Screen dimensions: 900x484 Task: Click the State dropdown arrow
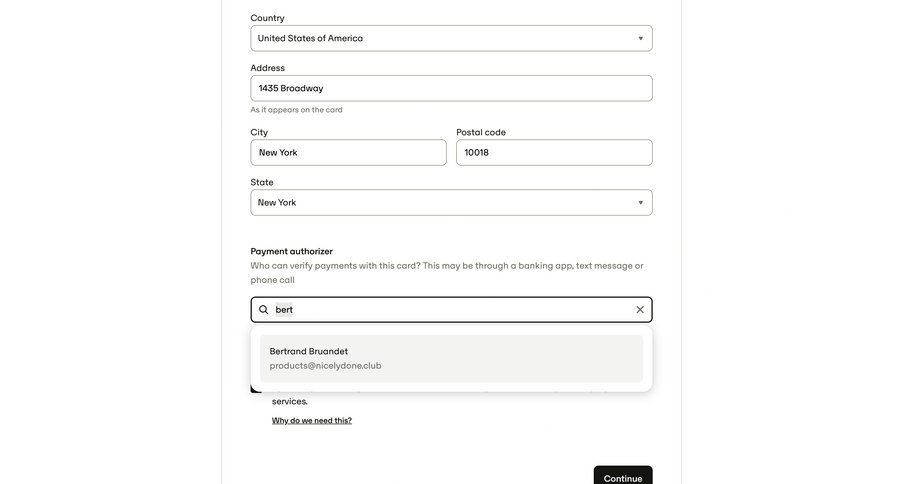pos(641,203)
